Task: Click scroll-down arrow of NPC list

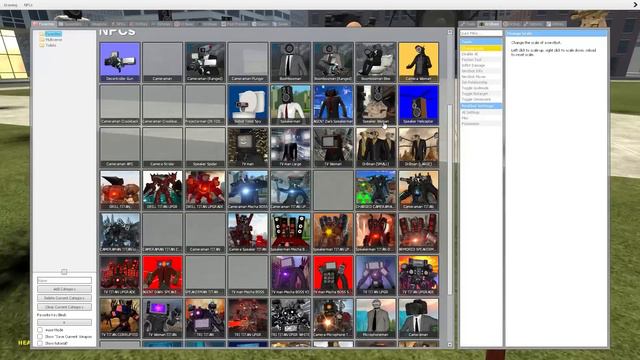Action: coord(450,344)
